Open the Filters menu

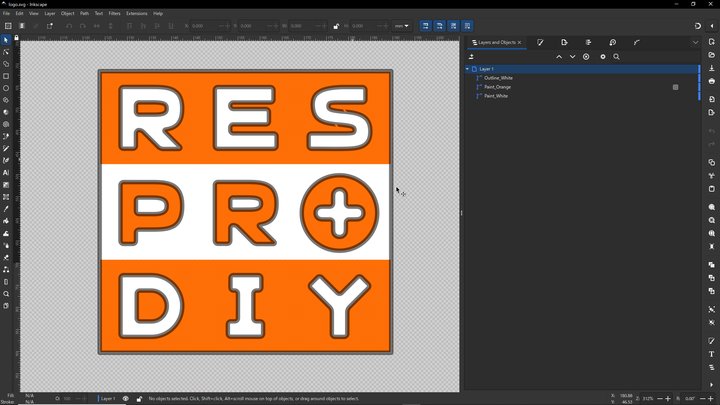click(x=114, y=13)
